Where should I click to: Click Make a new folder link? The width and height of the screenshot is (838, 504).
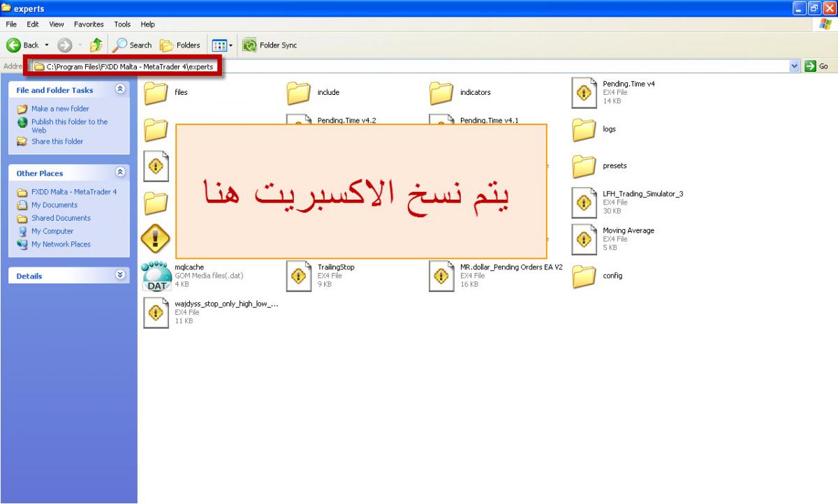60,109
